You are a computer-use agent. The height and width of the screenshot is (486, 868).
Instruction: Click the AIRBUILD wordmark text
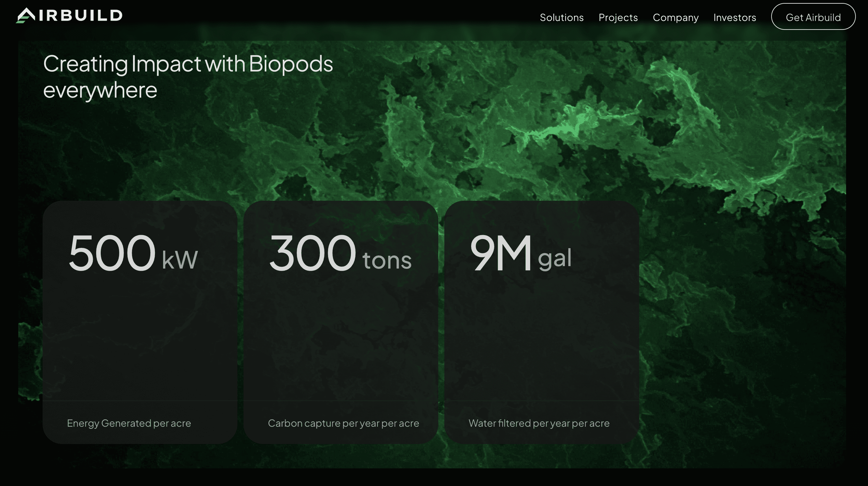tap(81, 16)
